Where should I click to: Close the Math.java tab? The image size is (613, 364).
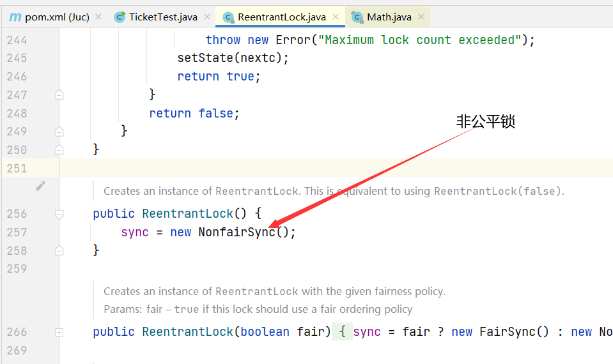421,17
